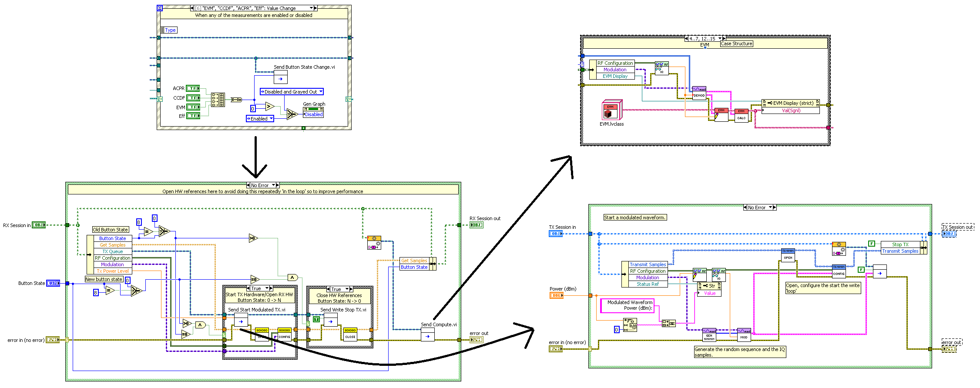Screen dimensions: 980x388
Task: Toggle the True constant in the Close HW References case
Action: coord(316,319)
